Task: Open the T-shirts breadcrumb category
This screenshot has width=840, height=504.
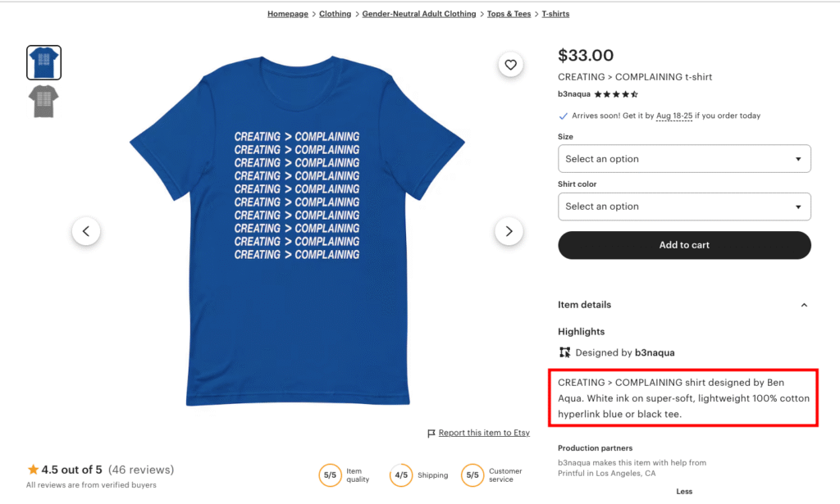Action: [555, 13]
